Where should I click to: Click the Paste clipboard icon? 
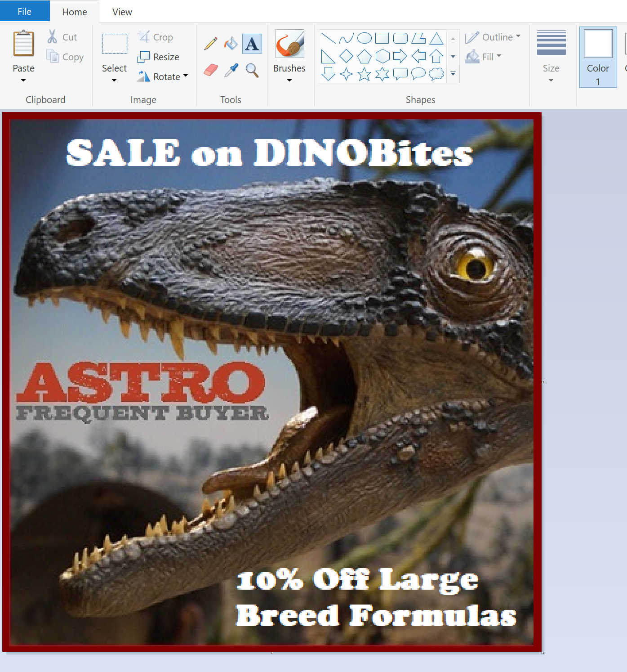[23, 43]
